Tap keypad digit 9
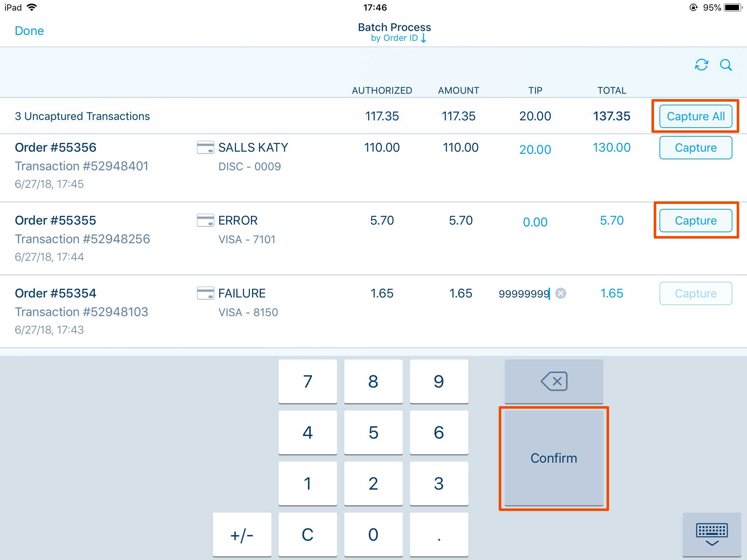This screenshot has width=747, height=560. pos(439,381)
